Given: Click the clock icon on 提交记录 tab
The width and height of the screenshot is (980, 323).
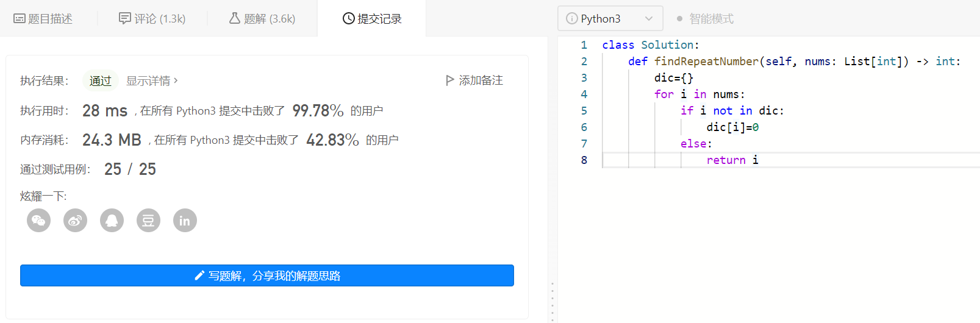Looking at the screenshot, I should pyautogui.click(x=349, y=19).
